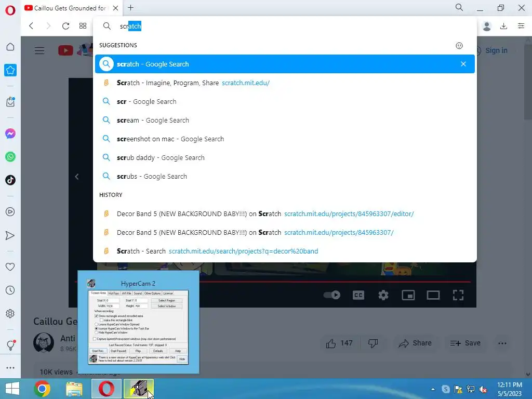Open sidebar setup three dots
The width and height of the screenshot is (532, 399).
[x=10, y=368]
